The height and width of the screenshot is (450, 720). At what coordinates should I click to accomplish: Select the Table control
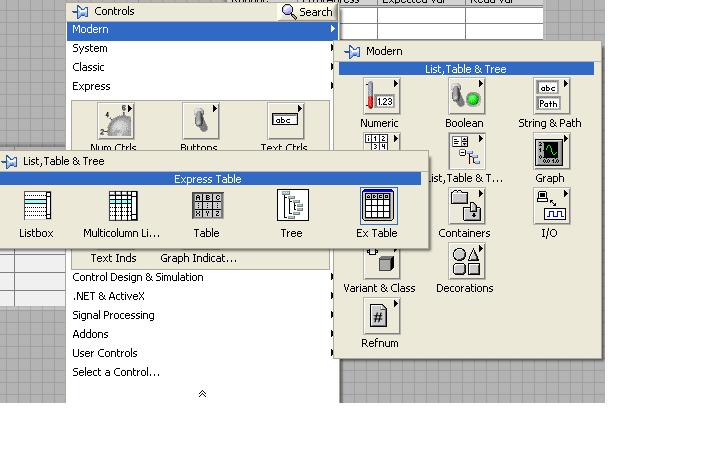(x=208, y=206)
